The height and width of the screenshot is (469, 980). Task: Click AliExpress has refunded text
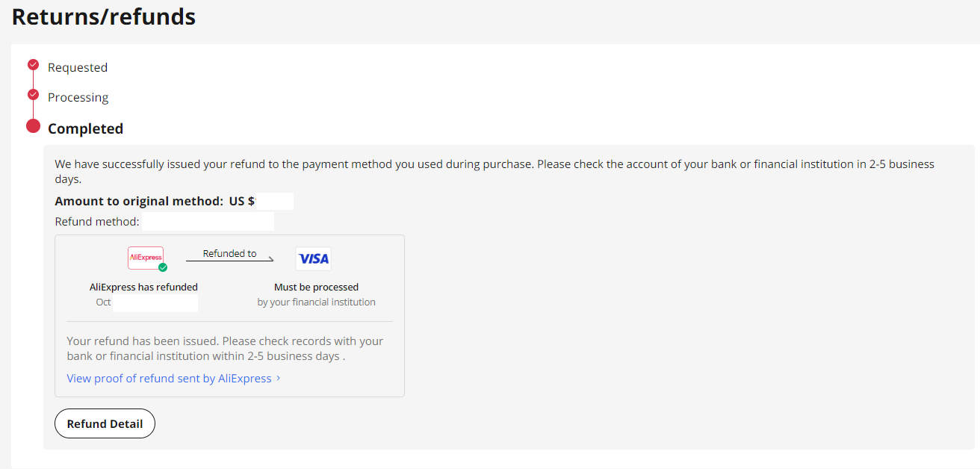(x=143, y=287)
